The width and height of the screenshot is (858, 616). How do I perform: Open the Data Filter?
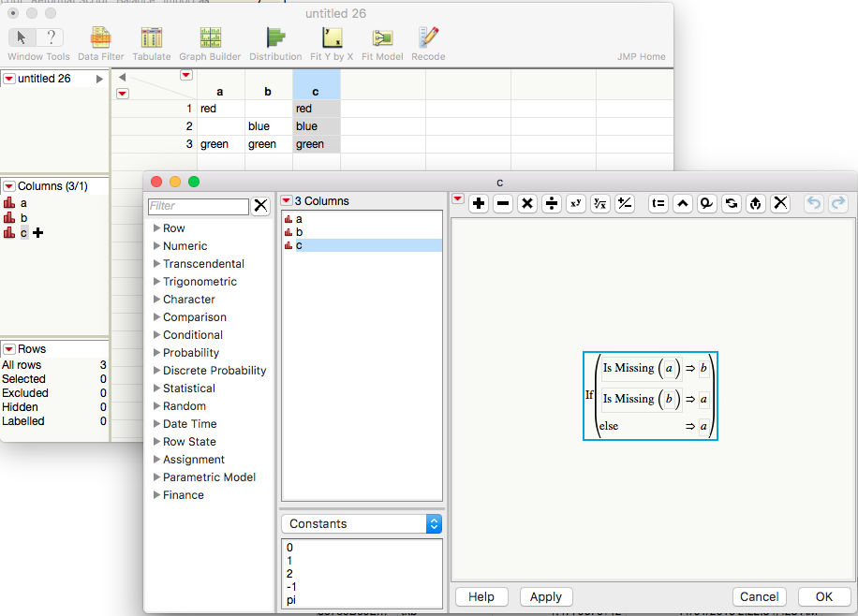100,37
